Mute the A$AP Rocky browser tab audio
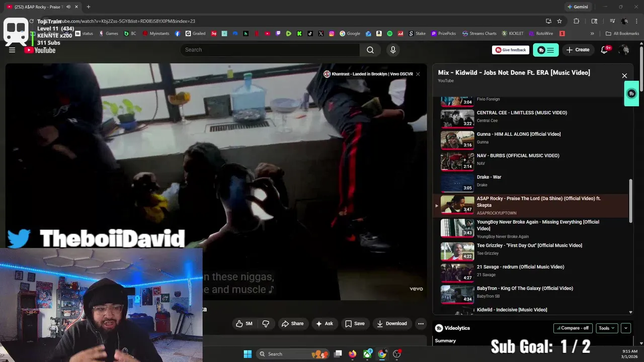This screenshot has height=362, width=644. pos(68,7)
